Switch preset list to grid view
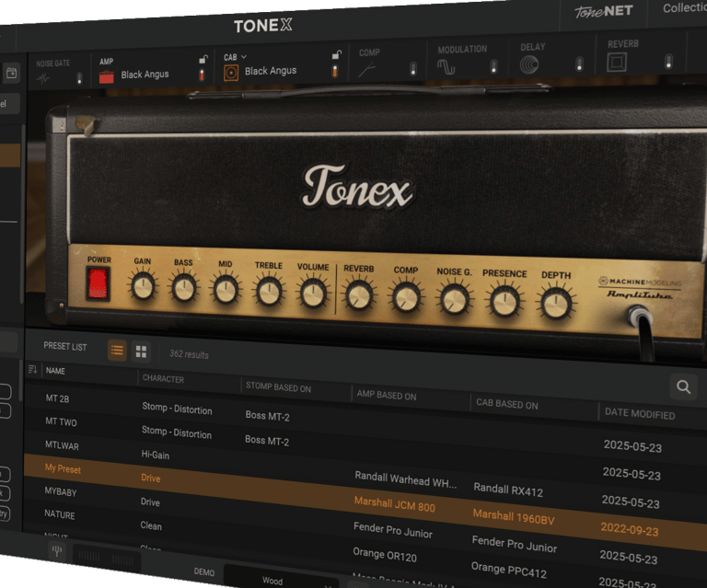 coord(141,352)
